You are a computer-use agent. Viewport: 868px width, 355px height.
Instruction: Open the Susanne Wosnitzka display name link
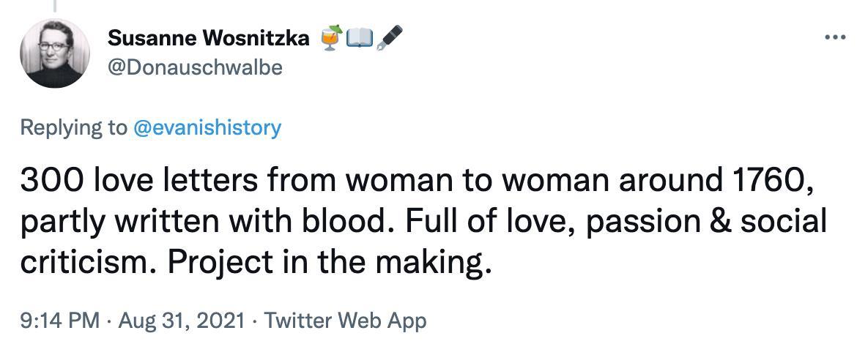pyautogui.click(x=208, y=38)
